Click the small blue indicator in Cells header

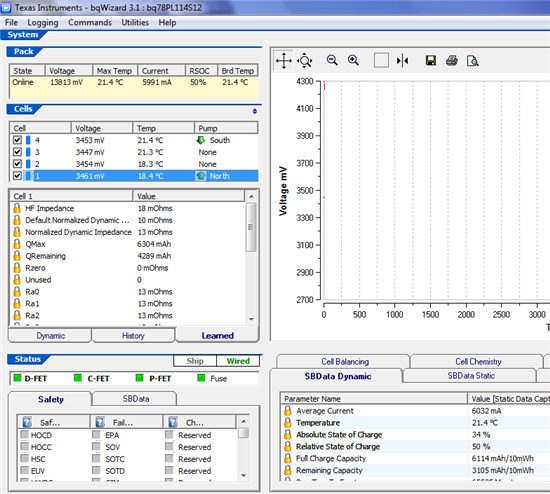coord(255,111)
